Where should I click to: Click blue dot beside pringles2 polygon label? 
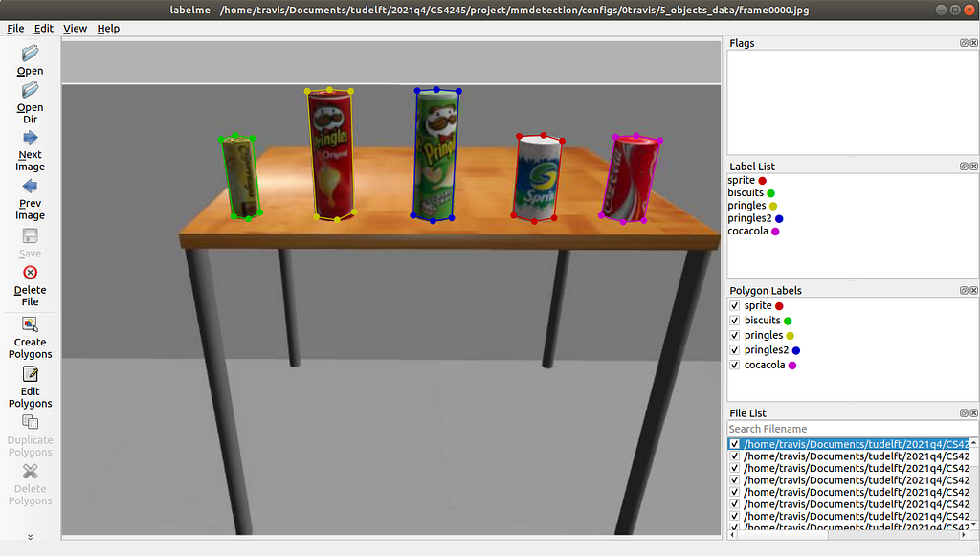point(796,350)
